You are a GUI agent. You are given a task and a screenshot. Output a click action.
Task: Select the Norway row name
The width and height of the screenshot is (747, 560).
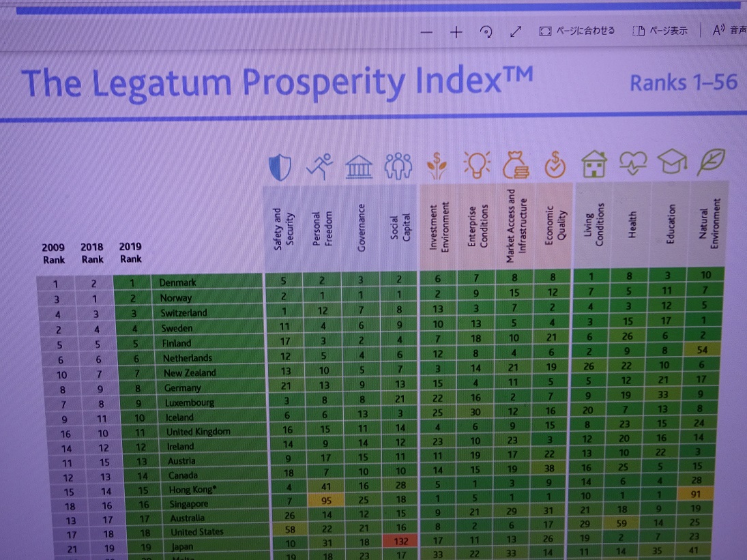176,297
